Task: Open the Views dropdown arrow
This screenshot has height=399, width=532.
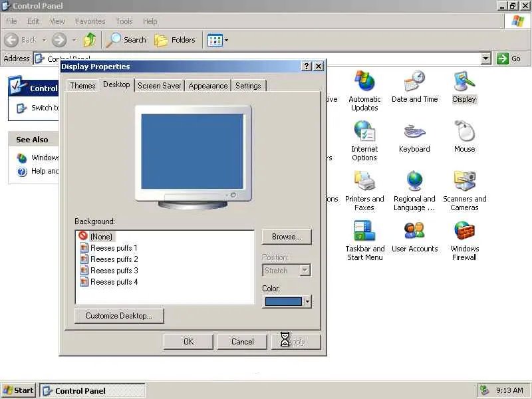Action: point(226,40)
